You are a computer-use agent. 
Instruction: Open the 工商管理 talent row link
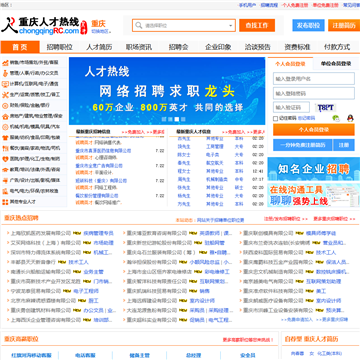point(215,147)
